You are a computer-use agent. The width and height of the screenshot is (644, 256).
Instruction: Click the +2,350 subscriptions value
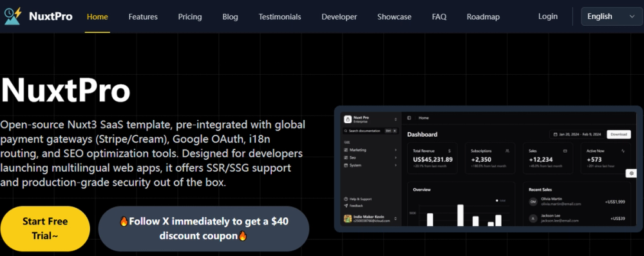[x=480, y=159]
